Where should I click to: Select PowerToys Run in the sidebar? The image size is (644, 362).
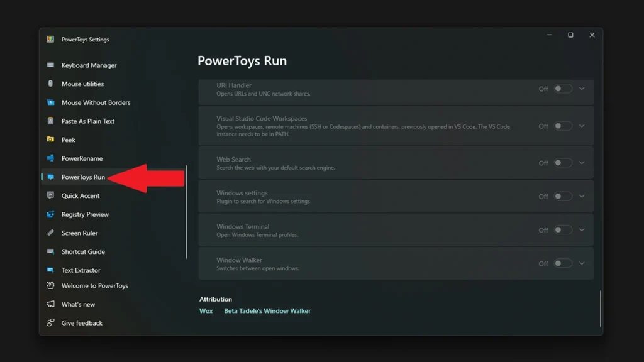point(83,177)
